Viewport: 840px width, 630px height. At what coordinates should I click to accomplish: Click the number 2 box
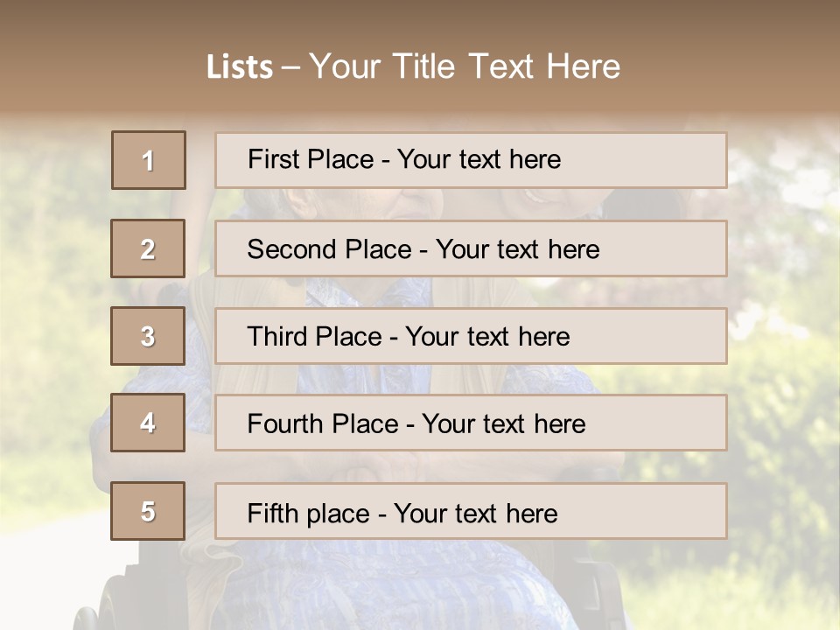(x=148, y=248)
